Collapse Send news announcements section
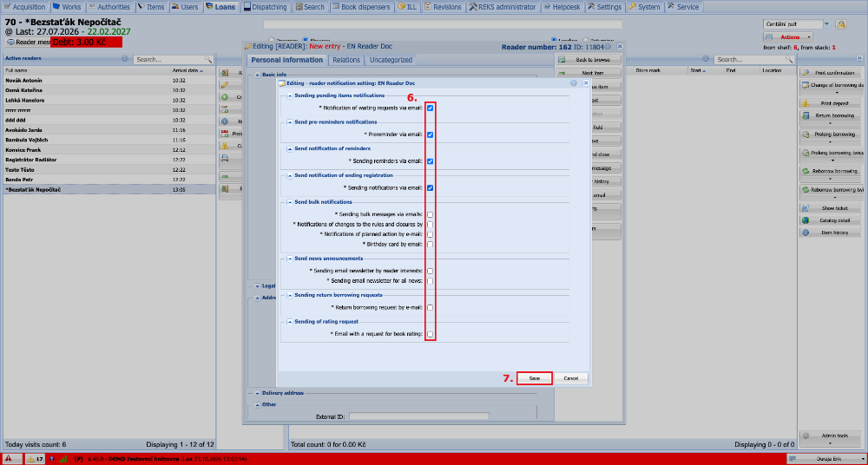 [290, 259]
